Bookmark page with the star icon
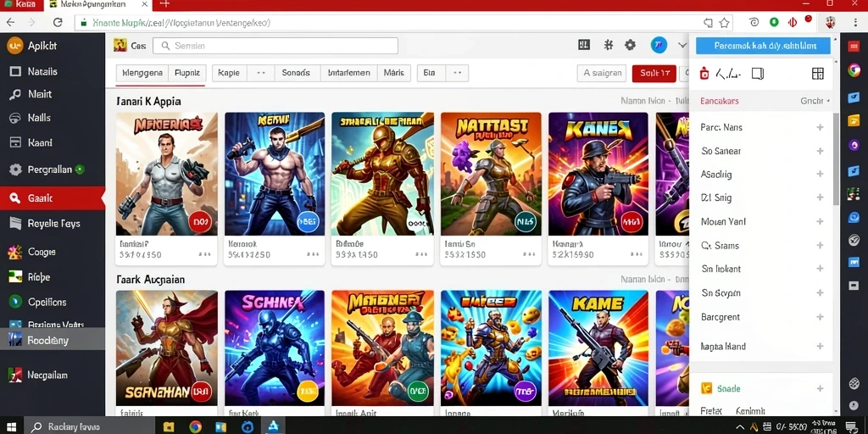The image size is (868, 434). pos(724,23)
